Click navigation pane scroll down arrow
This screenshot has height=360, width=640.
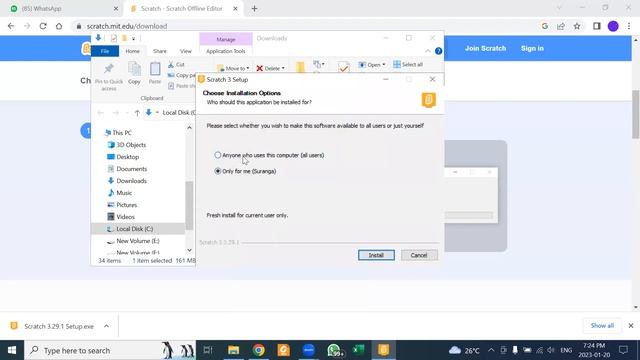(189, 250)
